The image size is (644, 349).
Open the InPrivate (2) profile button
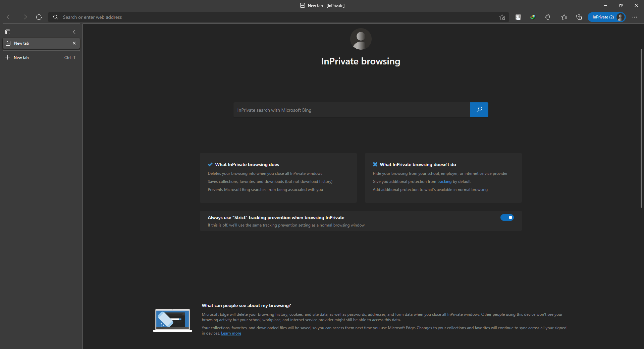pos(606,17)
